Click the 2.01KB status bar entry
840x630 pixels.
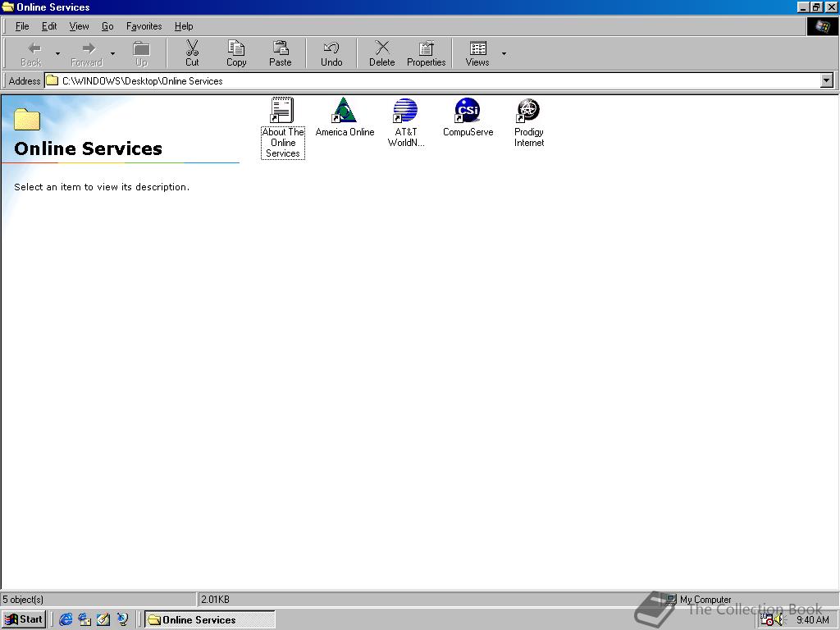pos(215,600)
